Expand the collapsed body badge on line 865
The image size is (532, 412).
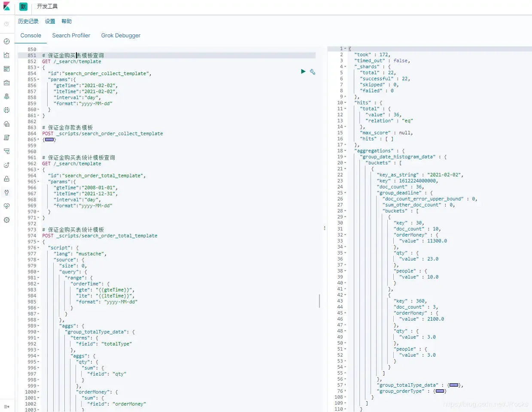click(x=49, y=139)
